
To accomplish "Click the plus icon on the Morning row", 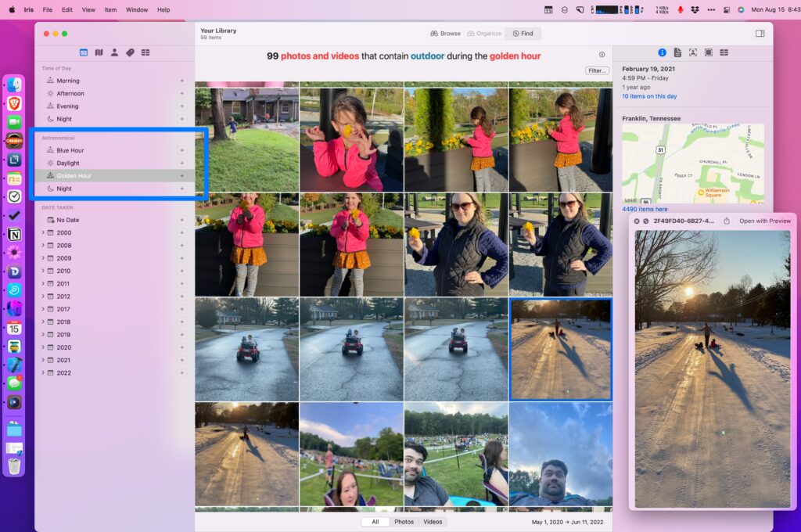I will coord(181,81).
